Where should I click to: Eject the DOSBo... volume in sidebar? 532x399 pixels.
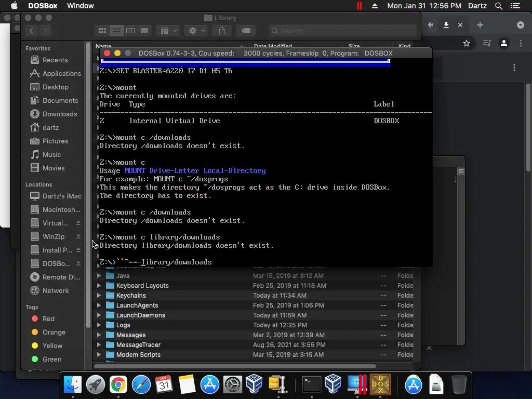[x=78, y=263]
